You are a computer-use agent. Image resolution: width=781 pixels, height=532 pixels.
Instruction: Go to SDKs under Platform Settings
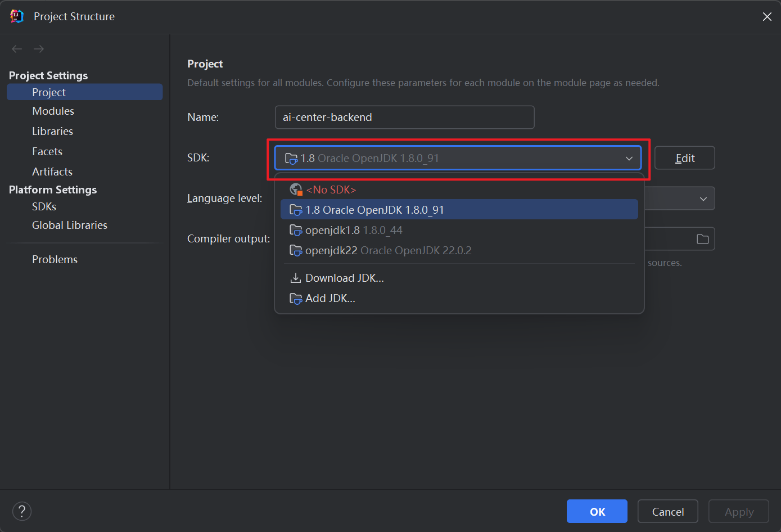pyautogui.click(x=44, y=206)
